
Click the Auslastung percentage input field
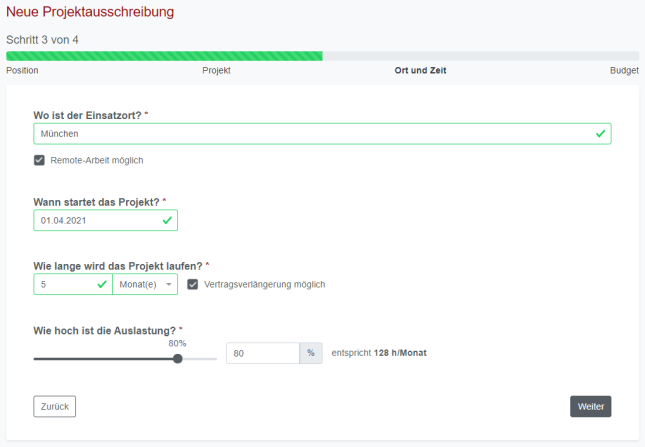(262, 353)
